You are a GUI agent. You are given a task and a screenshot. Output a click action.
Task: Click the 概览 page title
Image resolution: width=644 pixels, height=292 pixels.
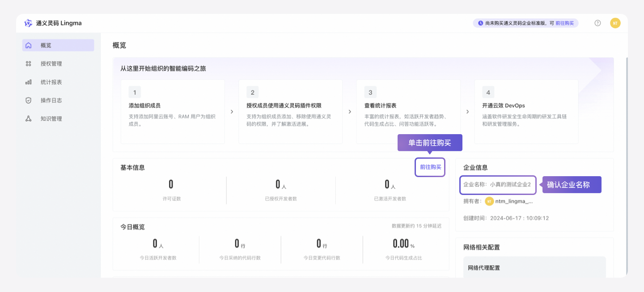119,45
